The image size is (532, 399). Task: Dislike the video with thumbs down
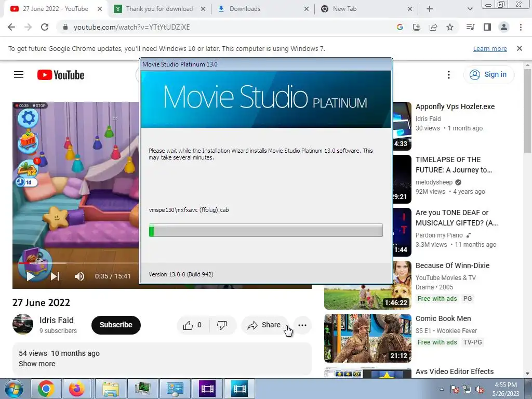[222, 325]
